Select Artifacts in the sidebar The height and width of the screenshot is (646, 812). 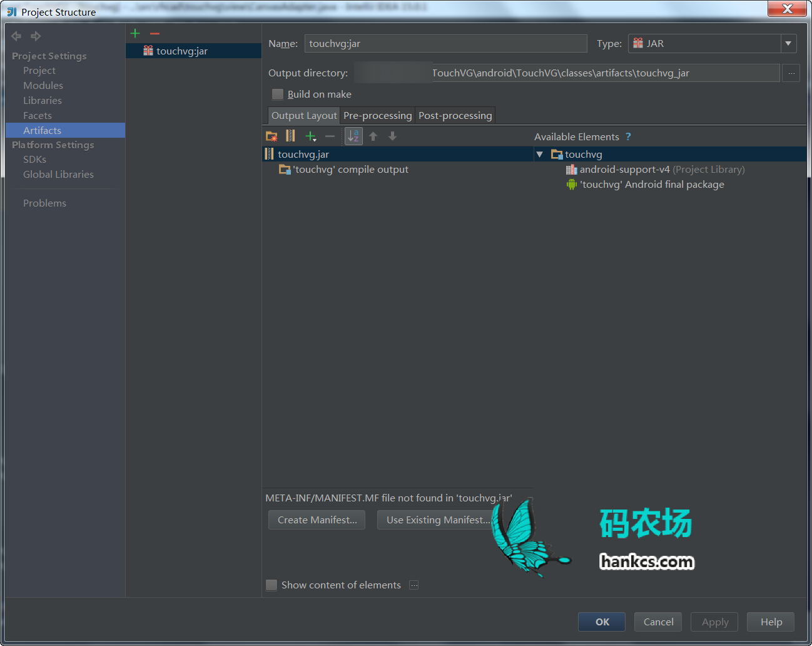[x=65, y=130]
